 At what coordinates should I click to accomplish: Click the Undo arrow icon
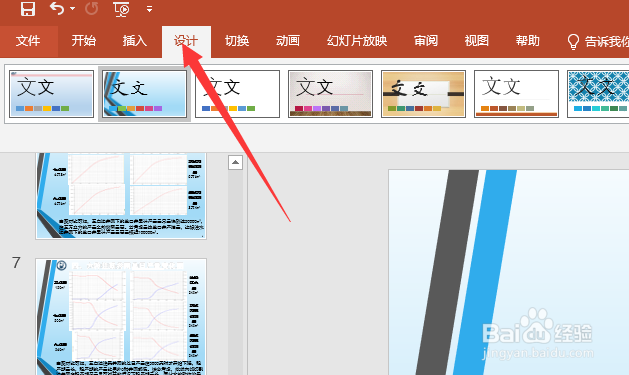tap(57, 8)
